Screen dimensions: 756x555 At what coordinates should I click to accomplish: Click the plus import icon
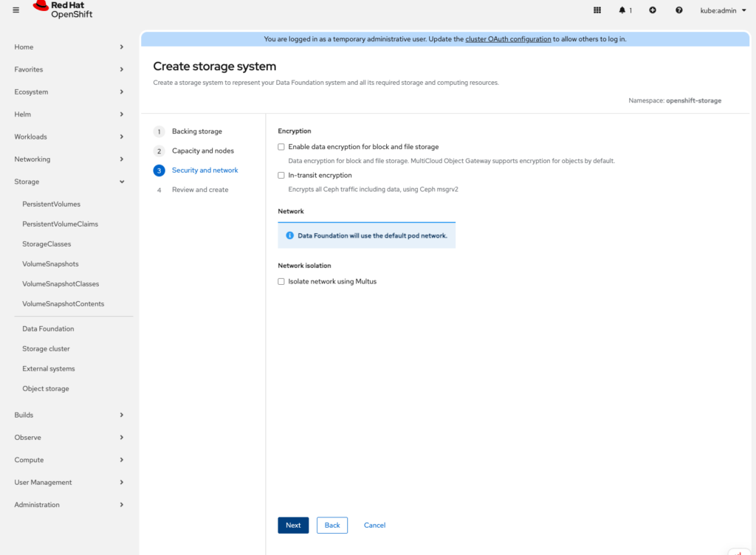pyautogui.click(x=653, y=10)
